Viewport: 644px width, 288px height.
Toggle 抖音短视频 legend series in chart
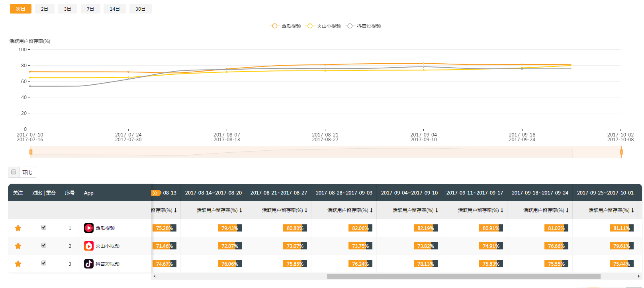(363, 26)
